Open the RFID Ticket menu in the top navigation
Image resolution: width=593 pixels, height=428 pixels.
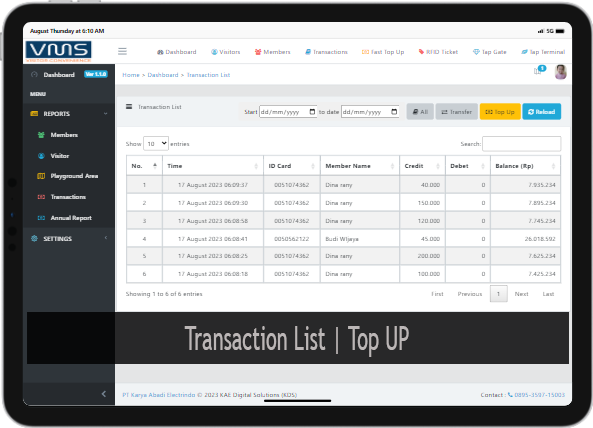(438, 52)
